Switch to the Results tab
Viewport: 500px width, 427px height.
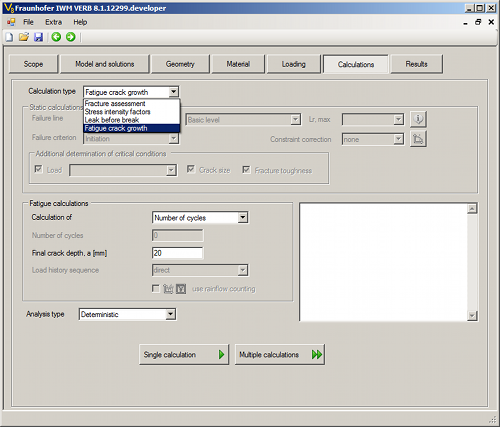pyautogui.click(x=417, y=64)
